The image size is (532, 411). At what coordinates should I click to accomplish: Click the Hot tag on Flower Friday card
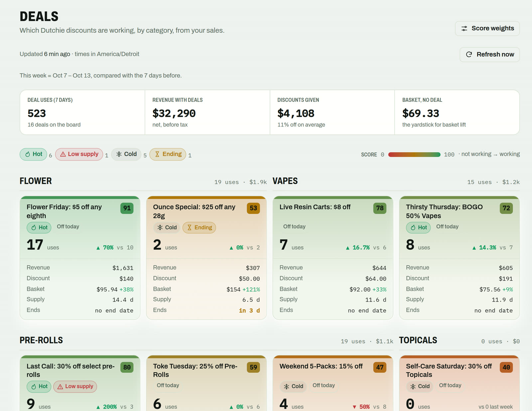[x=39, y=228]
